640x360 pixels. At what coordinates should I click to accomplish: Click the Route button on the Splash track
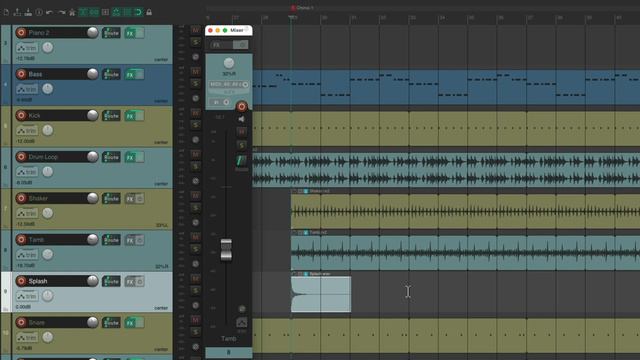[111, 281]
